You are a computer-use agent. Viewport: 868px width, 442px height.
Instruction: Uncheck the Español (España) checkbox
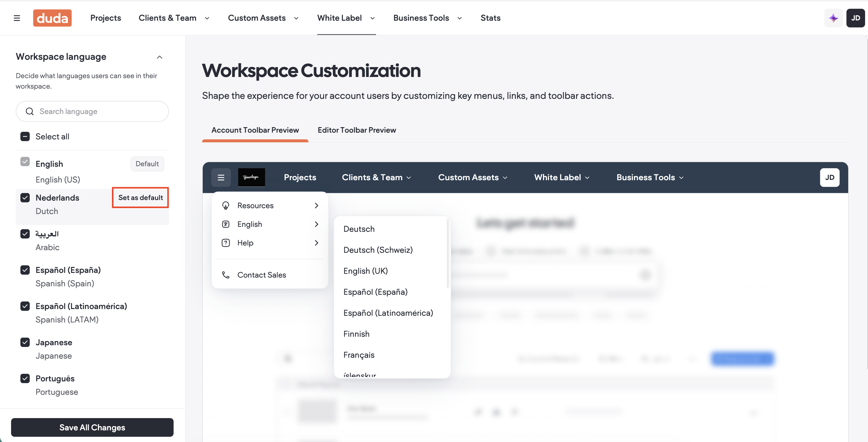pyautogui.click(x=25, y=270)
